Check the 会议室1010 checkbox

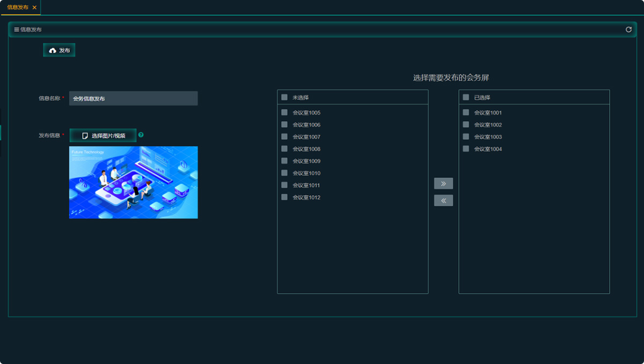[284, 173]
